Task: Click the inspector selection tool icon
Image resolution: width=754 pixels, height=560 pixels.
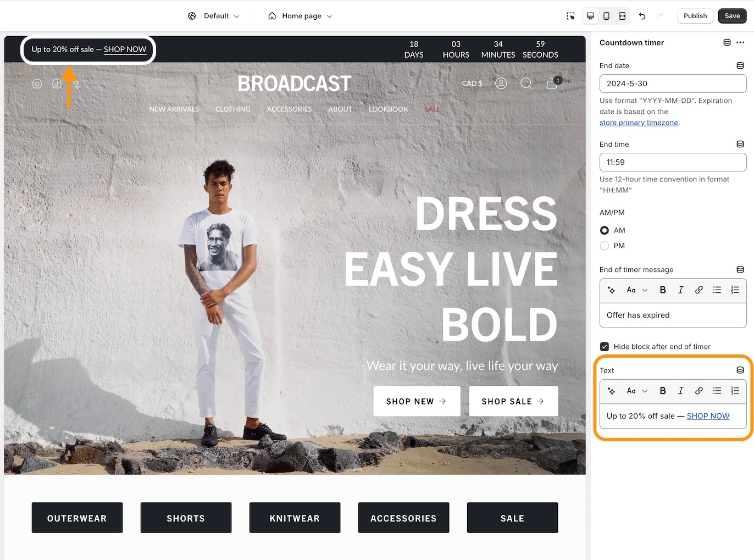Action: point(570,16)
